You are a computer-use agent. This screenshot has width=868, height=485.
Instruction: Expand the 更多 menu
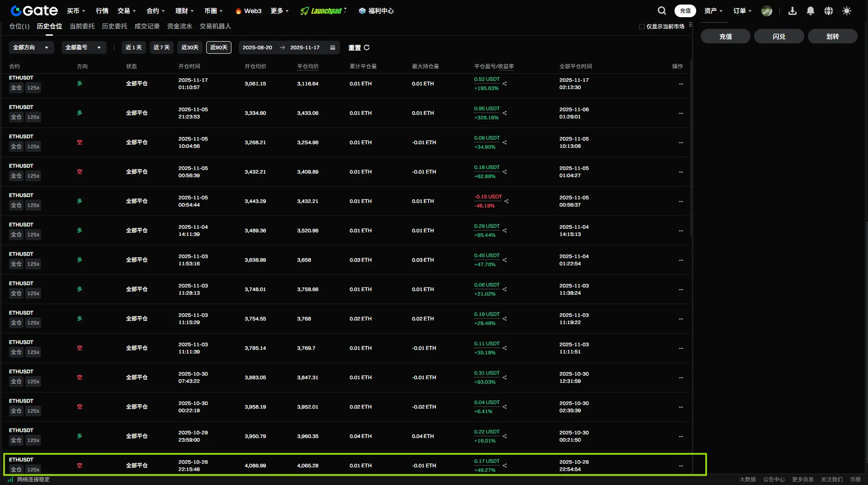(280, 11)
